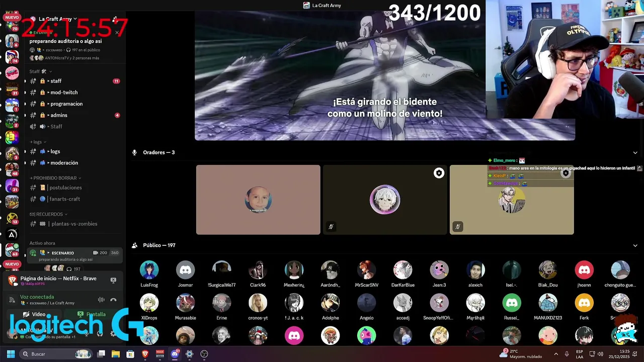The width and height of the screenshot is (644, 362).
Task: Collapse the Público section
Action: [x=635, y=245]
